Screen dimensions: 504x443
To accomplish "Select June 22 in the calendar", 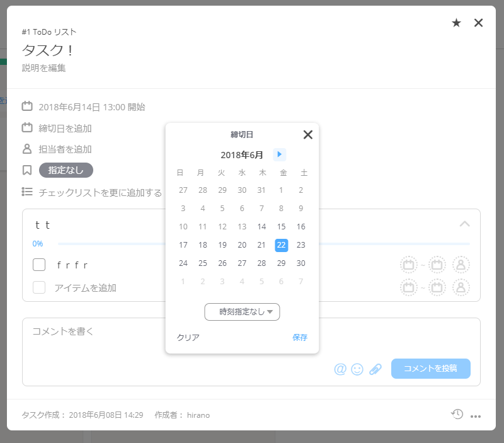I will pos(282,245).
